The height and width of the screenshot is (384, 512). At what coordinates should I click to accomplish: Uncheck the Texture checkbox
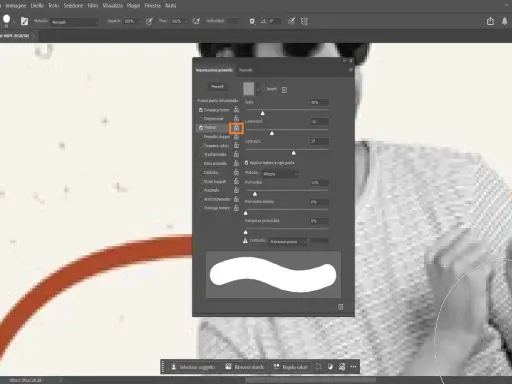pyautogui.click(x=201, y=128)
